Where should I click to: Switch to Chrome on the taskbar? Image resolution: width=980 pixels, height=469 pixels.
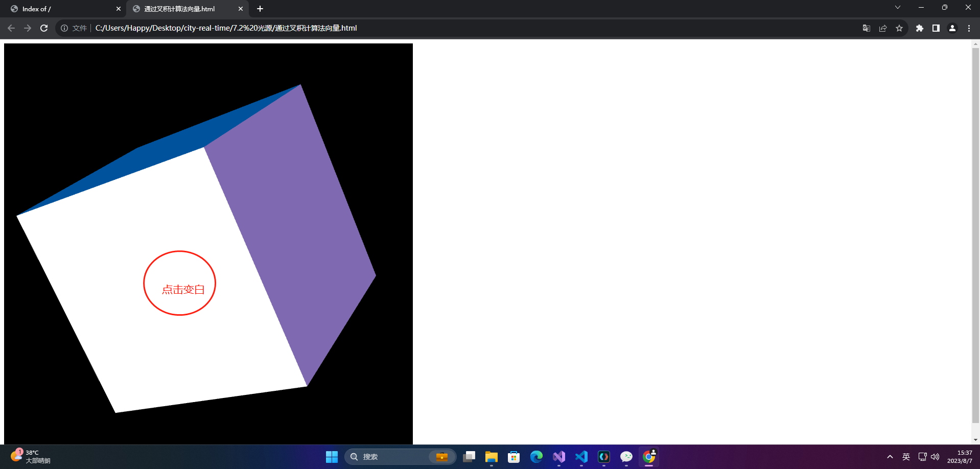click(x=649, y=457)
